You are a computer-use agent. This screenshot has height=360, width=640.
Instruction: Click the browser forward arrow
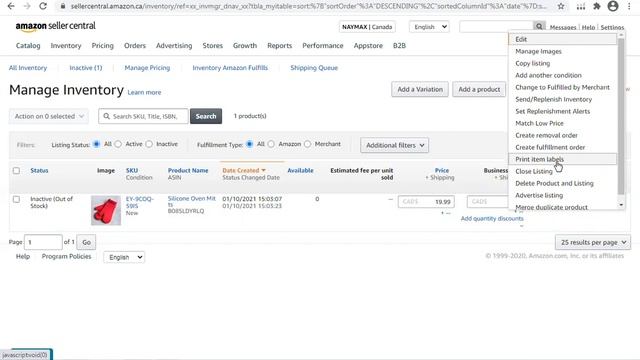pos(27,6)
